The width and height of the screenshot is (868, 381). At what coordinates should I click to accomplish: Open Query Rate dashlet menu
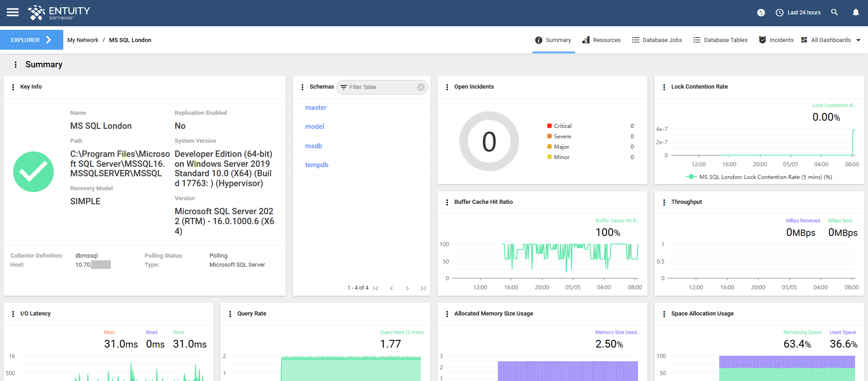230,314
